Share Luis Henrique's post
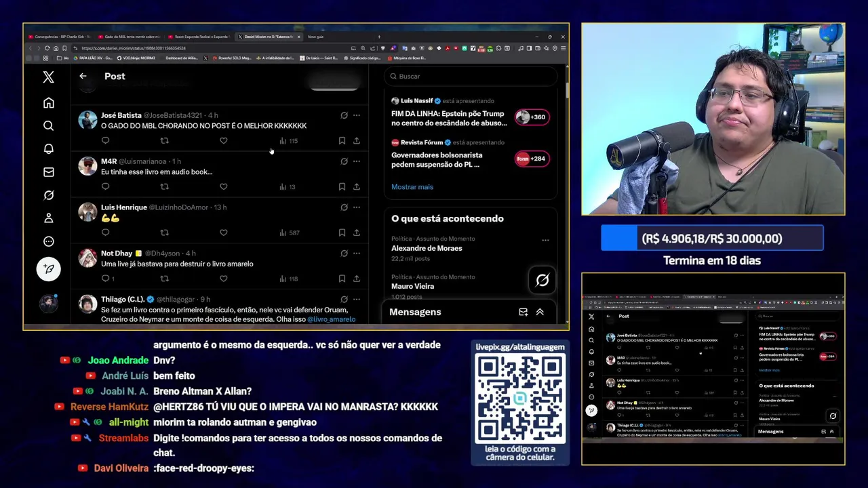Image resolution: width=868 pixels, height=488 pixels. tap(357, 233)
